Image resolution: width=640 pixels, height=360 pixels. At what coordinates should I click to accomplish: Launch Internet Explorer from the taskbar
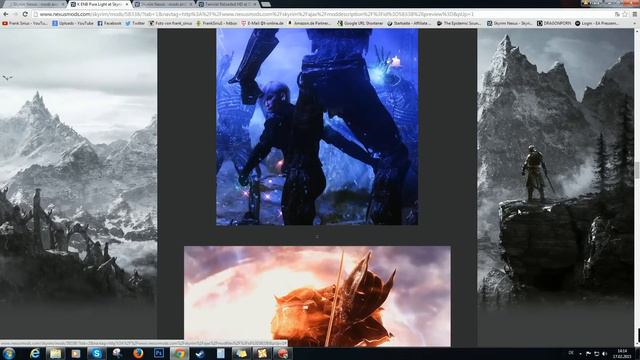pos(35,353)
